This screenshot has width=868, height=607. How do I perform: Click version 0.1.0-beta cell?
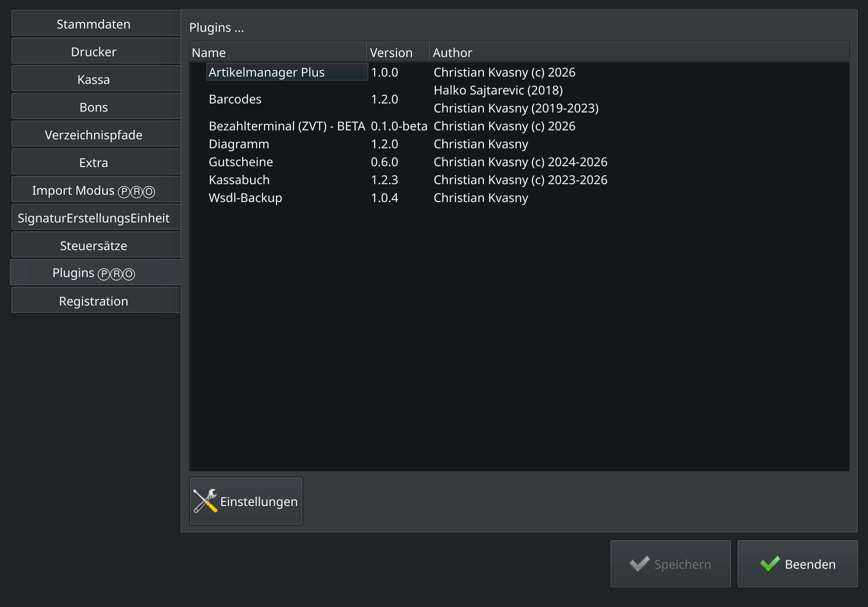pyautogui.click(x=399, y=126)
